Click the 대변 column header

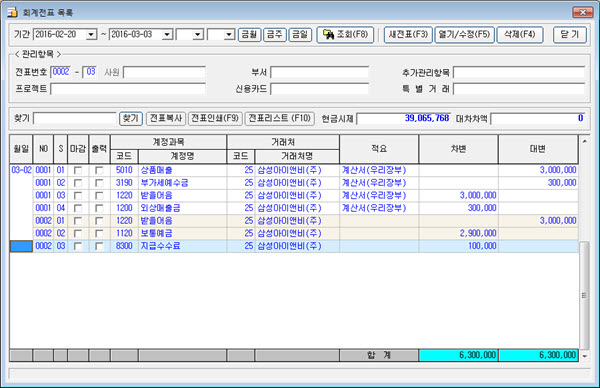click(x=538, y=149)
